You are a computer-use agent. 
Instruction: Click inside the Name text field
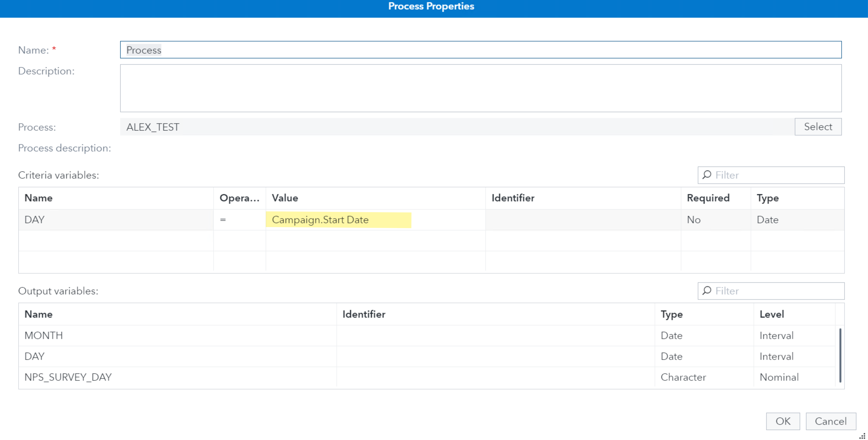480,50
